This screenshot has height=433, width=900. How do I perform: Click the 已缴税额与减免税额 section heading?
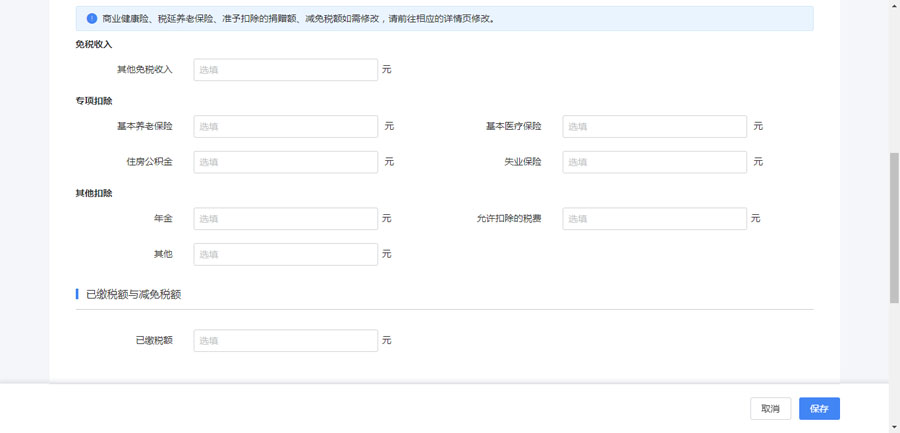pos(133,295)
